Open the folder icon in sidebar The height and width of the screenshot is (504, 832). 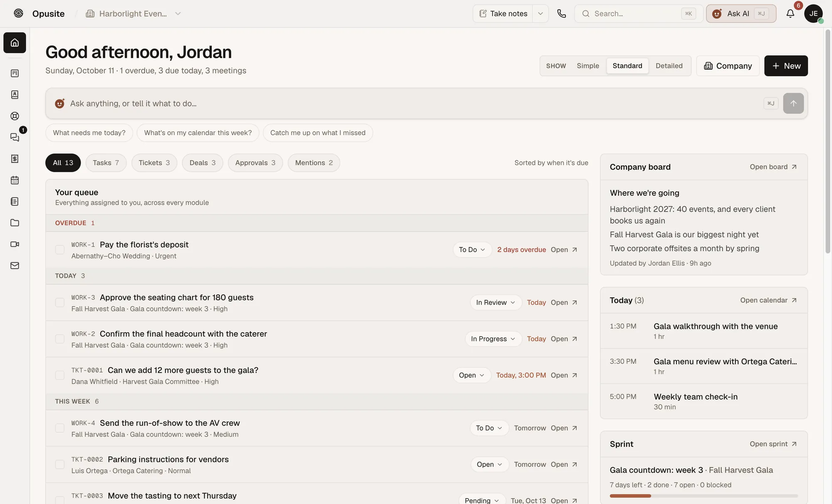pyautogui.click(x=15, y=223)
